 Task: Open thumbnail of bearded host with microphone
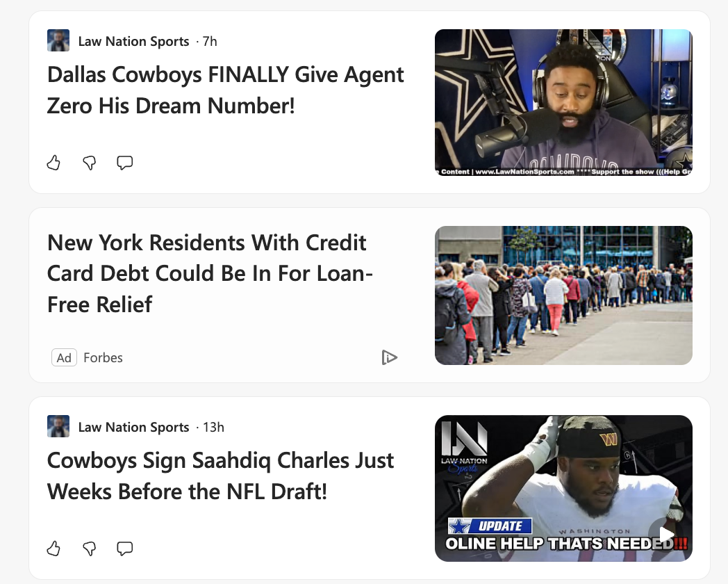click(563, 102)
